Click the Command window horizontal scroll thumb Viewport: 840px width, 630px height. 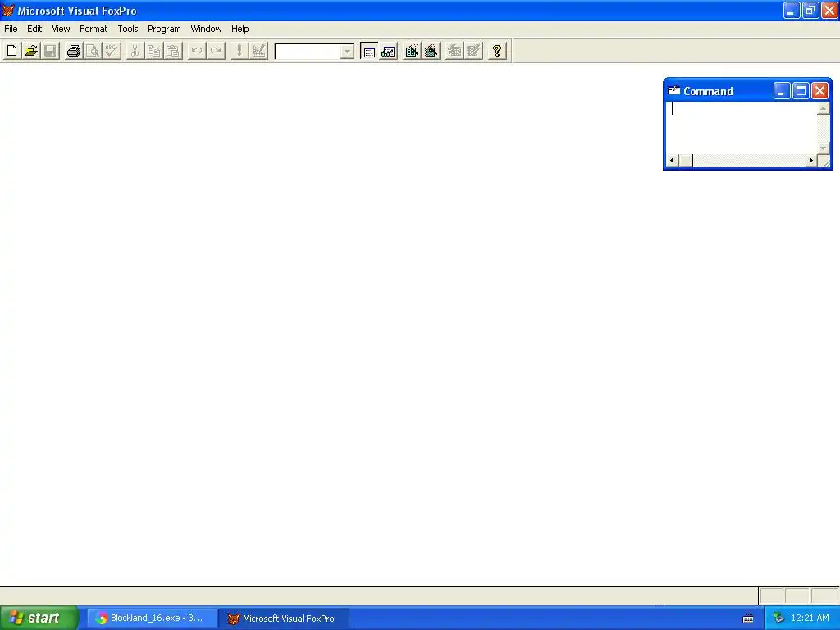click(x=686, y=160)
